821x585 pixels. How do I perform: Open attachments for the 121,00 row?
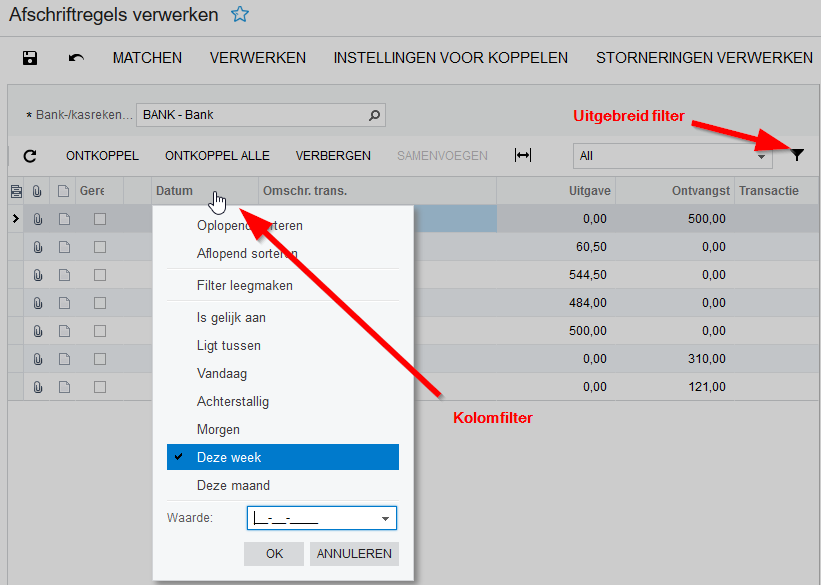[x=38, y=387]
